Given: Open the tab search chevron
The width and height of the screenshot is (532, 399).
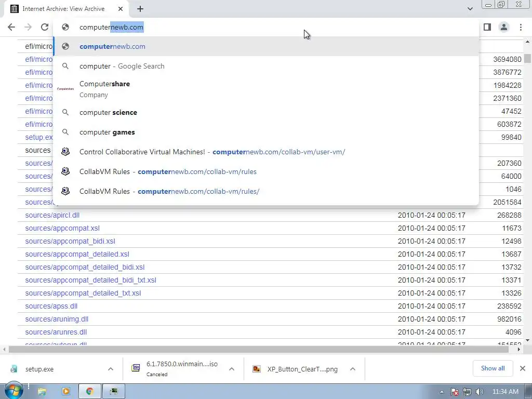Looking at the screenshot, I should tap(470, 9).
